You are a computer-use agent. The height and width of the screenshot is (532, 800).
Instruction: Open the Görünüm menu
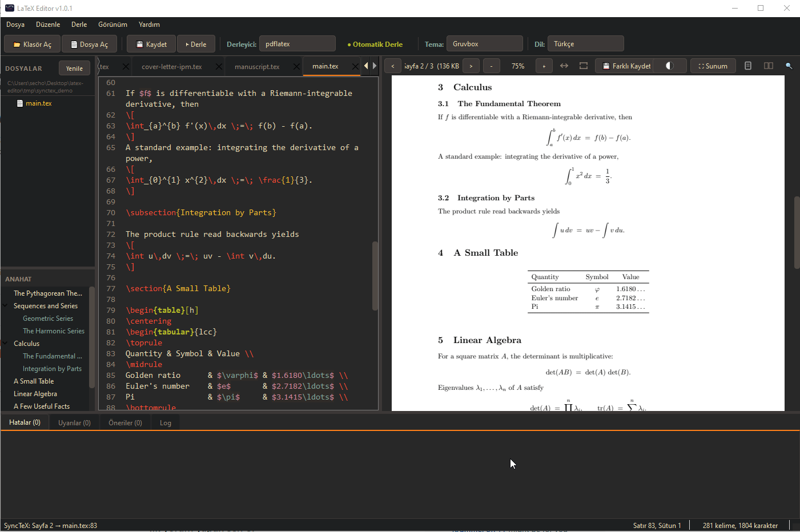(x=112, y=25)
